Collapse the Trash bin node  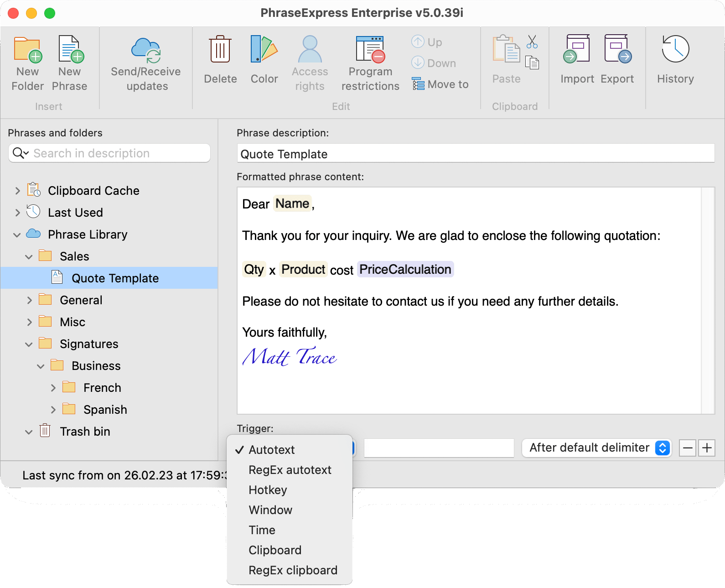coord(29,432)
